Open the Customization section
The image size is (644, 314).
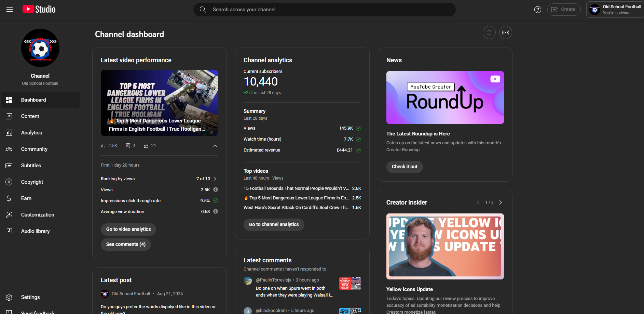(40, 215)
